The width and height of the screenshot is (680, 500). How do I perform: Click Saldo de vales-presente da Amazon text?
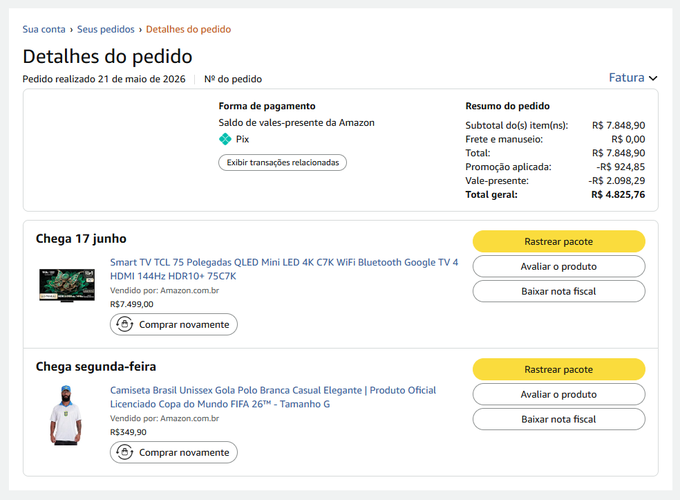pos(297,123)
